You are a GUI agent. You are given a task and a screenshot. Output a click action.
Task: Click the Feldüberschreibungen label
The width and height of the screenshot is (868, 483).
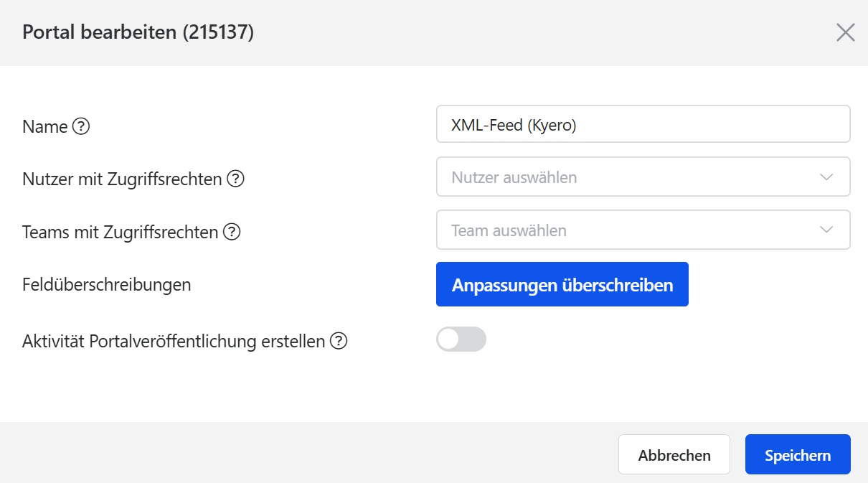pyautogui.click(x=107, y=285)
